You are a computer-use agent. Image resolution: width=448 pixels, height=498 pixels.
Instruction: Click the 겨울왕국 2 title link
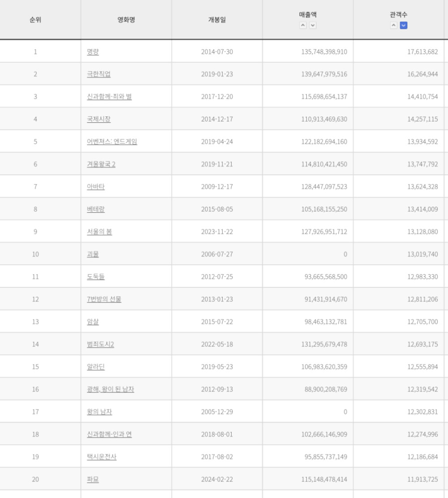(101, 164)
